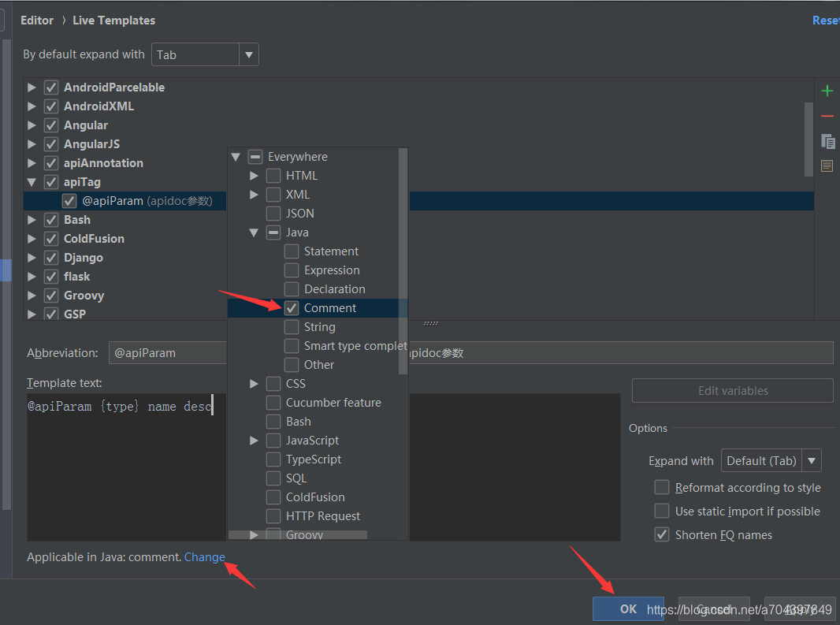Expand the Bash template group
The width and height of the screenshot is (840, 625).
click(x=32, y=220)
